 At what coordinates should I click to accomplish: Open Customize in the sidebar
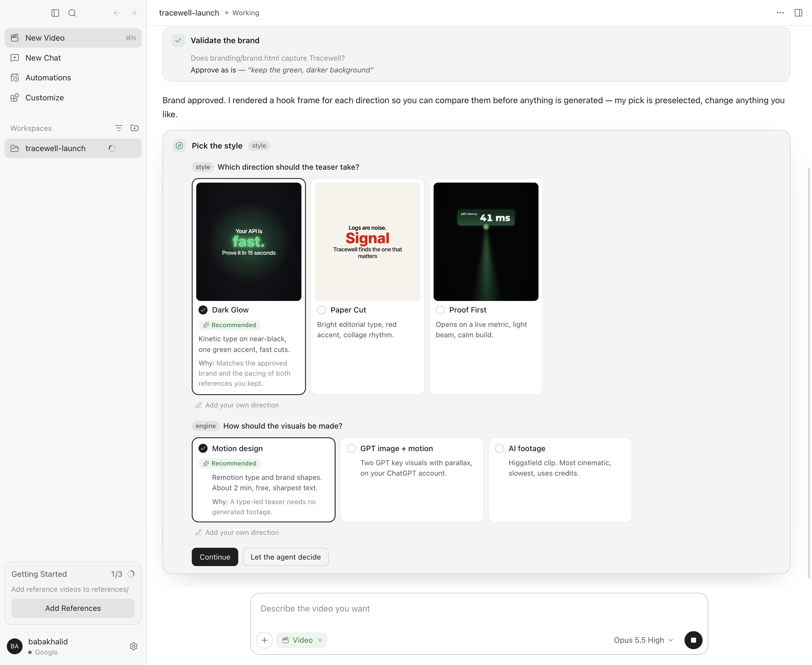pyautogui.click(x=73, y=98)
